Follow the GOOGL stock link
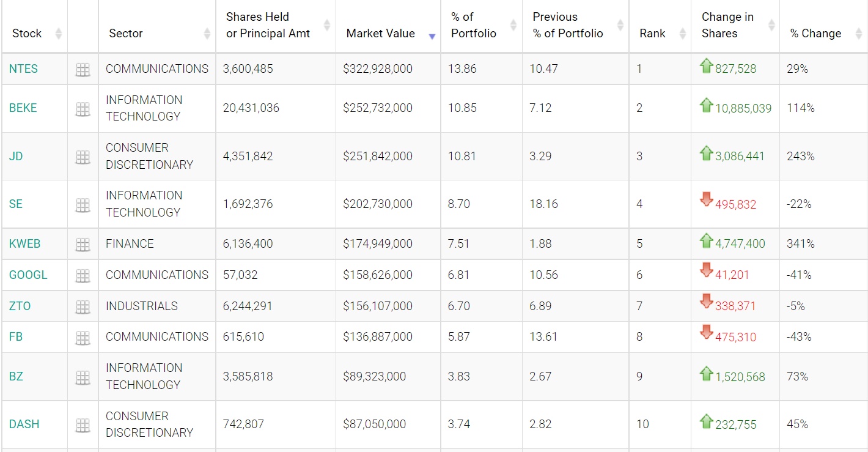Viewport: 868px width, 452px height. tap(28, 275)
